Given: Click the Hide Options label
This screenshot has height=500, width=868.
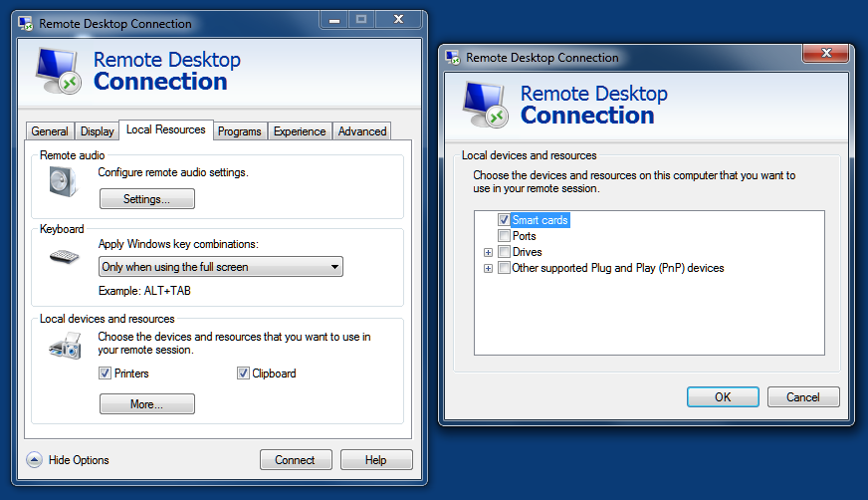Looking at the screenshot, I should tap(79, 460).
